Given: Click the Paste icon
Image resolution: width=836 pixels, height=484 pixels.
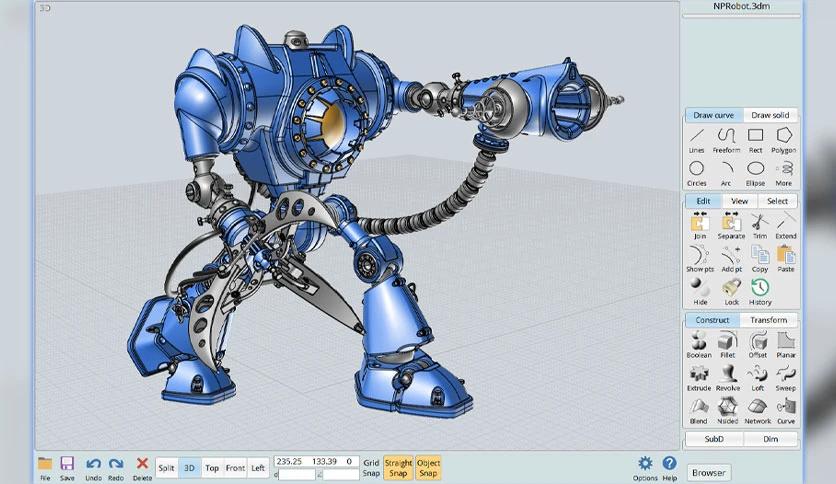Looking at the screenshot, I should (786, 259).
